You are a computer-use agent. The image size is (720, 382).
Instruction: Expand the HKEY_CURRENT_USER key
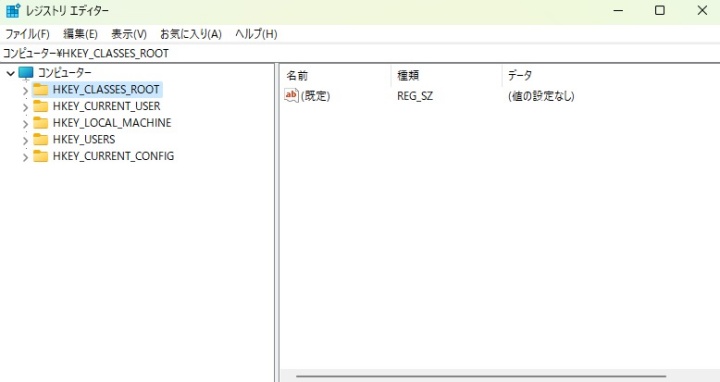[x=25, y=107]
